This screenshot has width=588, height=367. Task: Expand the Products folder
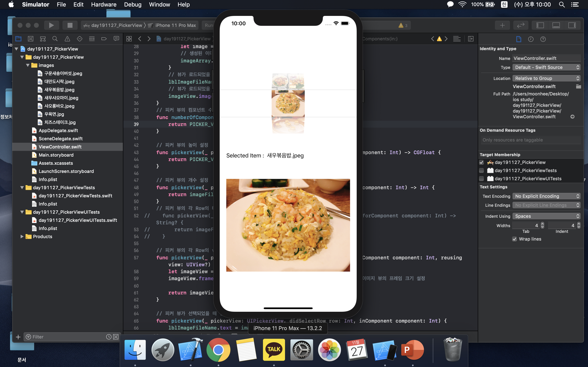tap(22, 237)
